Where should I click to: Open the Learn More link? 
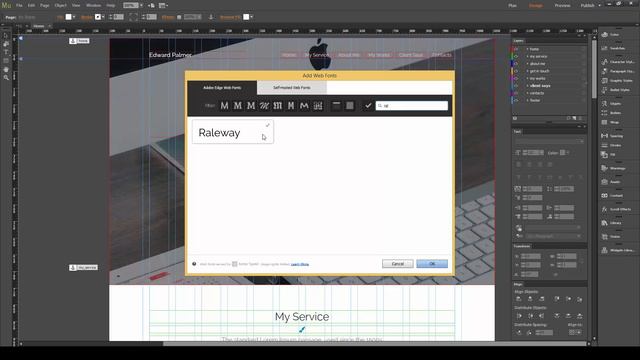pos(300,264)
